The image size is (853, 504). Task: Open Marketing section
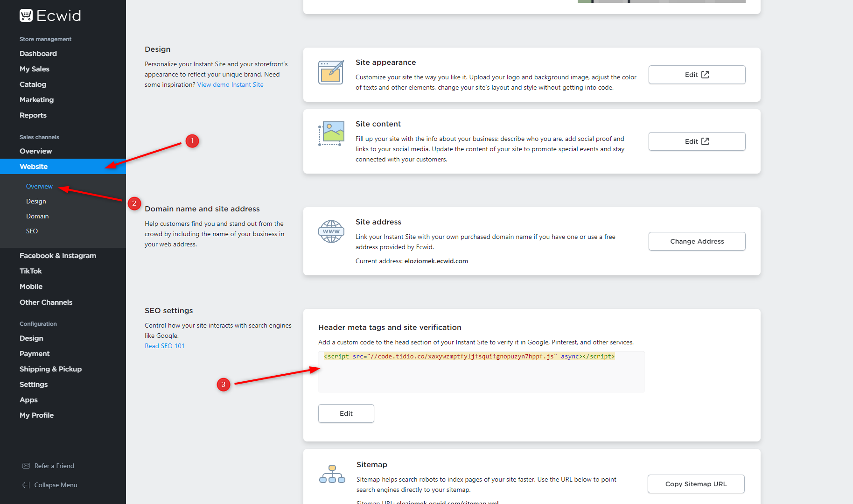click(x=36, y=100)
